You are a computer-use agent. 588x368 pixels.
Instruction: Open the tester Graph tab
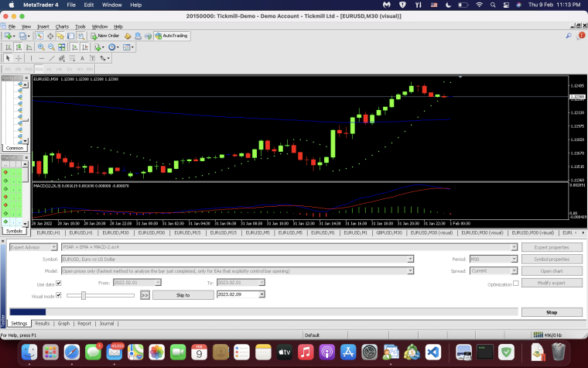click(x=63, y=323)
